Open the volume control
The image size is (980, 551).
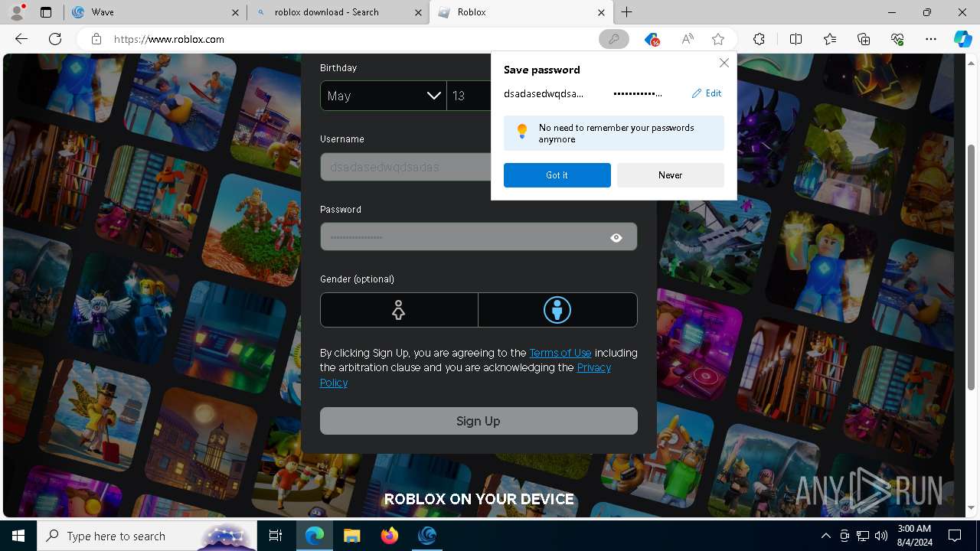881,536
